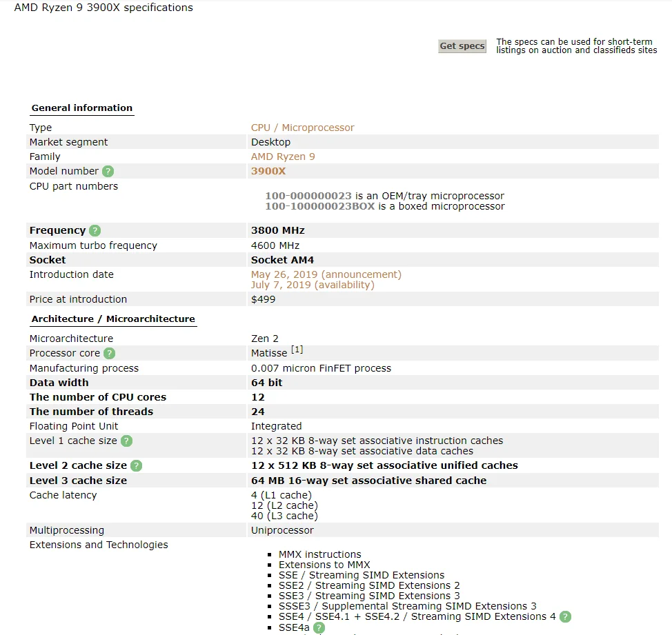
Task: Select part number 100-100000023BOX
Action: (319, 206)
